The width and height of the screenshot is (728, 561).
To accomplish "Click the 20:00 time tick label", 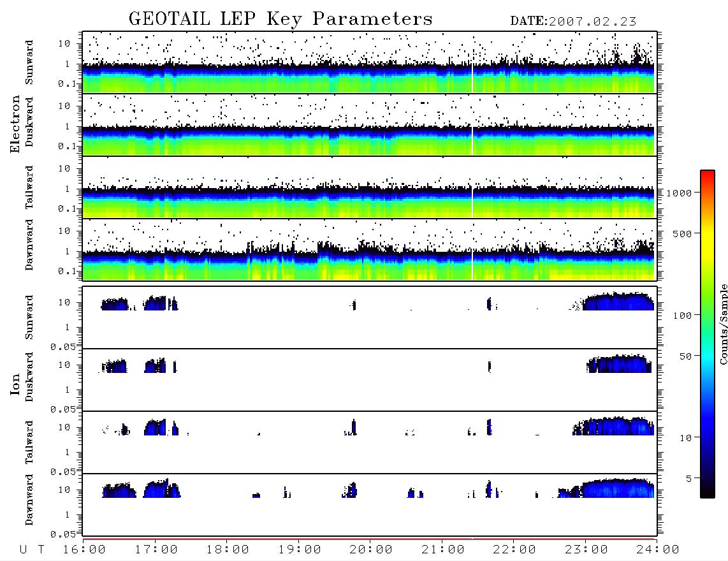I will (371, 550).
